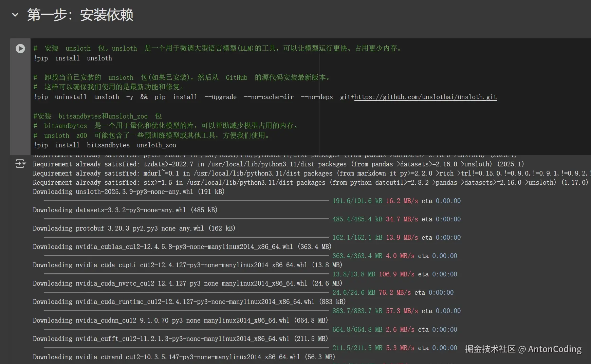Screen dimensions: 591x364
Task: Click the "Requirement already satisfied: six>=1.5" line
Action: pos(311,183)
